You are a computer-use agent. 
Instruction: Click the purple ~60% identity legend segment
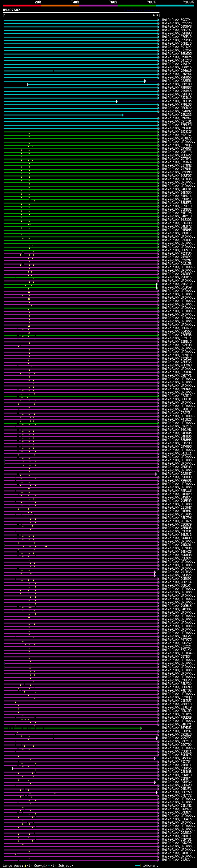pyautogui.click(x=99, y=6)
